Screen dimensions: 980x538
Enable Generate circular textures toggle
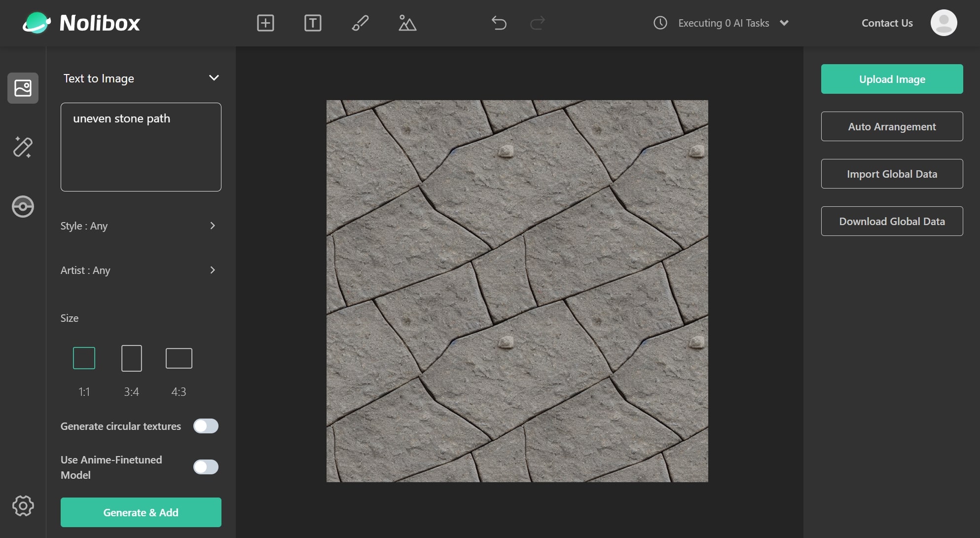click(x=206, y=426)
